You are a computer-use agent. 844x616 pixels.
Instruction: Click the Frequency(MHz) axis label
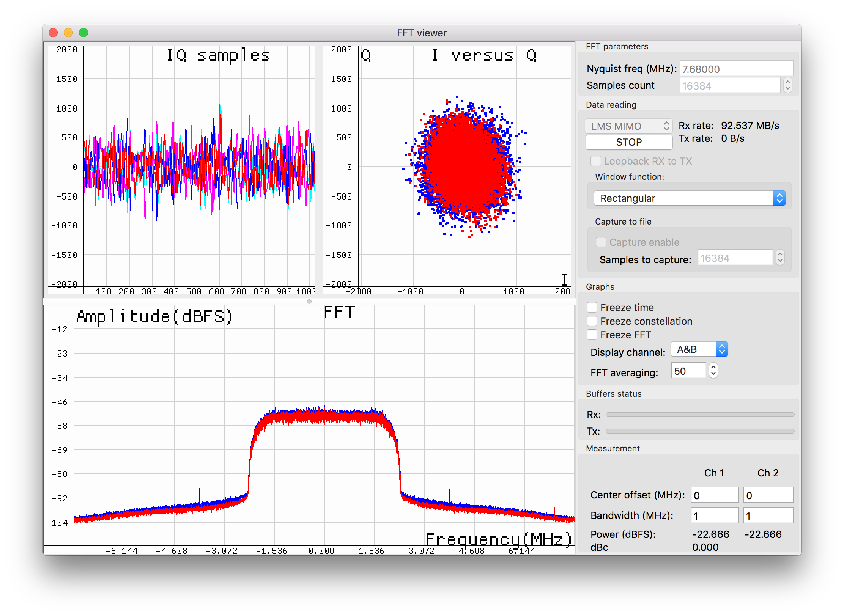click(x=498, y=539)
